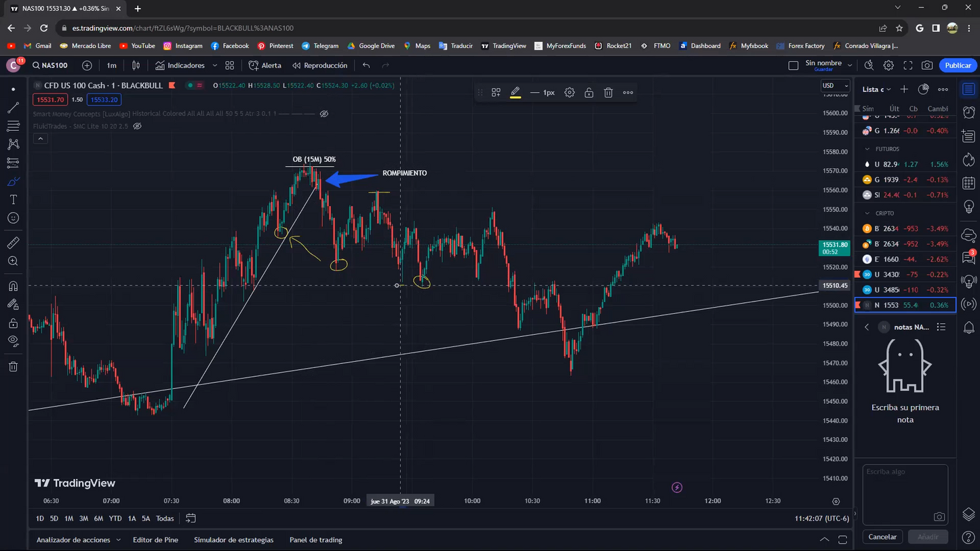Image resolution: width=980 pixels, height=551 pixels.
Task: Open drawing settings gear in floating toolbar
Action: (x=570, y=93)
